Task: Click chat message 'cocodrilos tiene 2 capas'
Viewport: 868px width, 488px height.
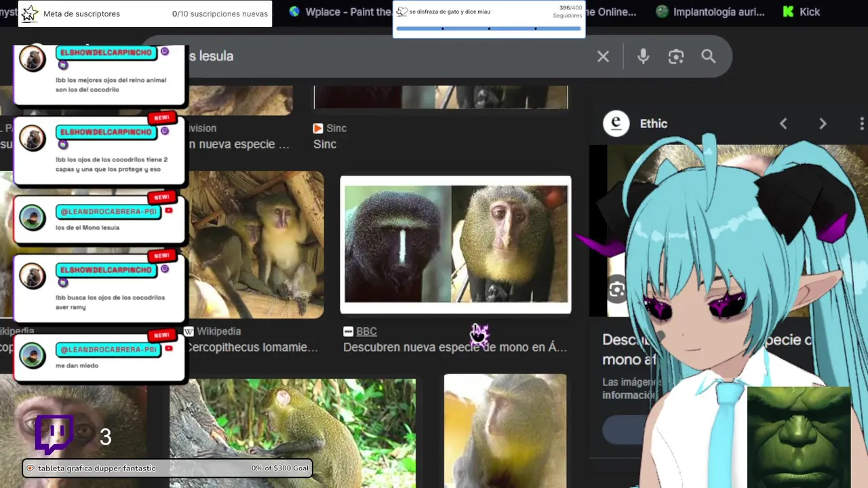Action: point(111,165)
